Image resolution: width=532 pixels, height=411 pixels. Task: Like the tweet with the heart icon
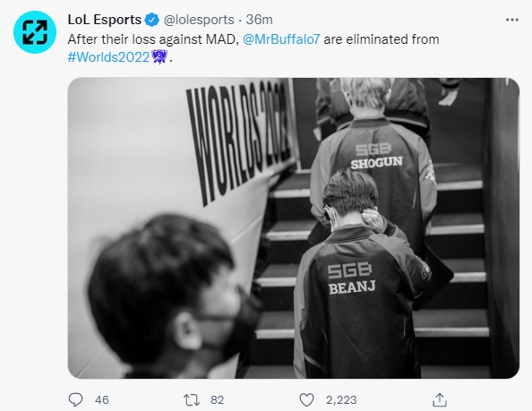click(306, 400)
